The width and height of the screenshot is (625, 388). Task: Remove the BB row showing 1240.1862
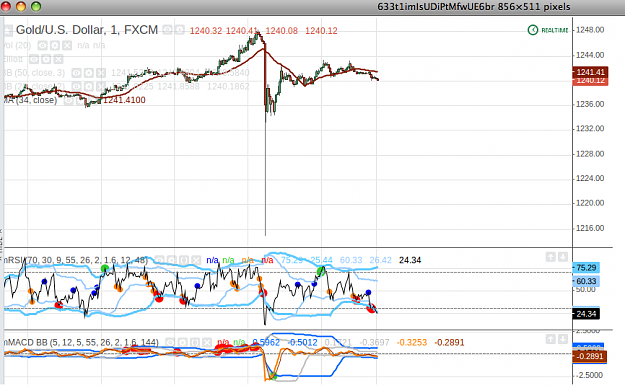[x=101, y=87]
